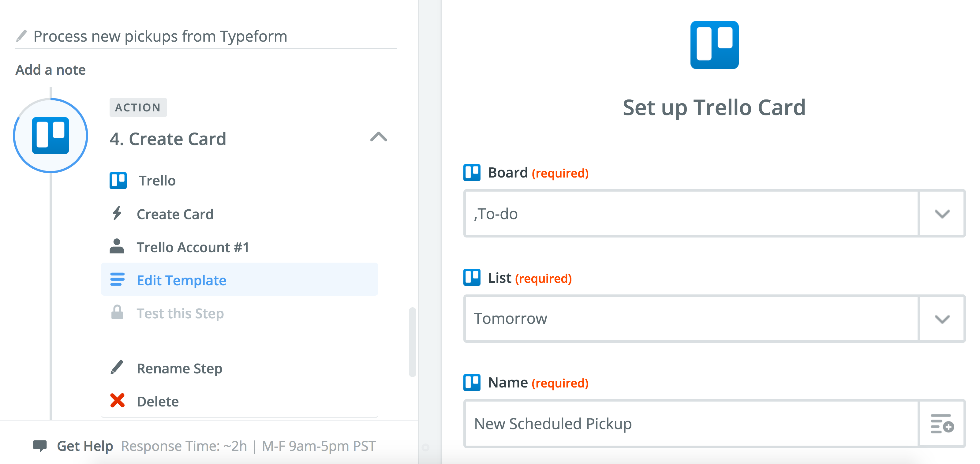Click the large Trello step circle icon

pyautogui.click(x=50, y=136)
